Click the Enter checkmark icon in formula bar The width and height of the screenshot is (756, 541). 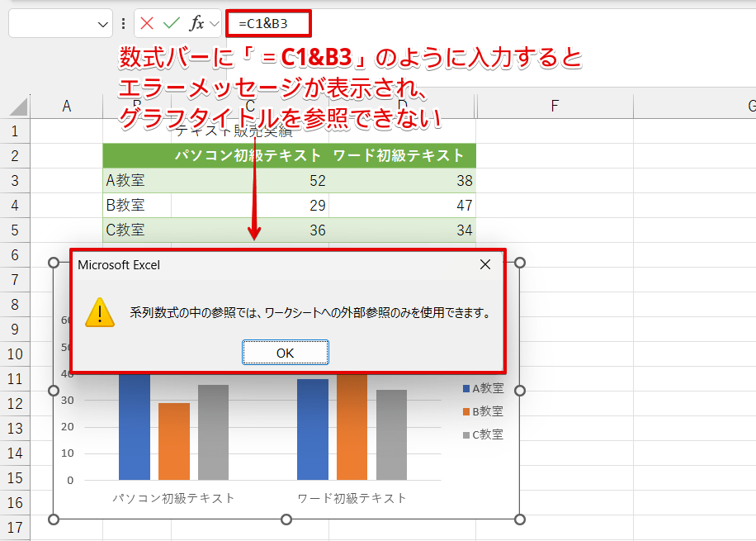pyautogui.click(x=172, y=23)
